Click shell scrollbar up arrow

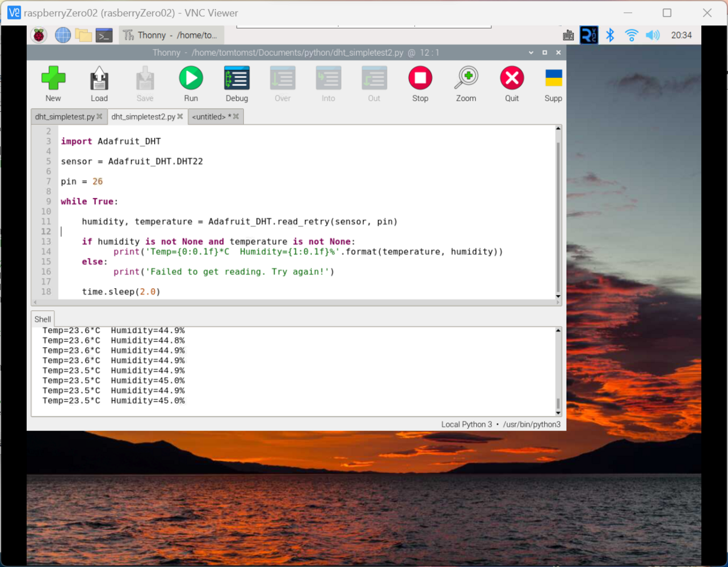coord(558,330)
